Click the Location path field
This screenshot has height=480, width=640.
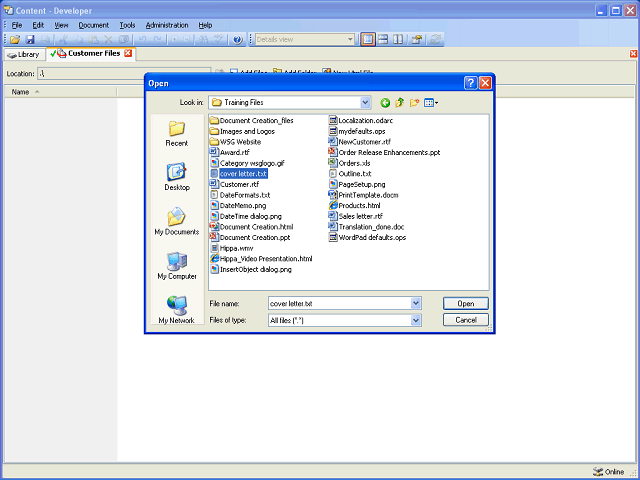(124, 73)
